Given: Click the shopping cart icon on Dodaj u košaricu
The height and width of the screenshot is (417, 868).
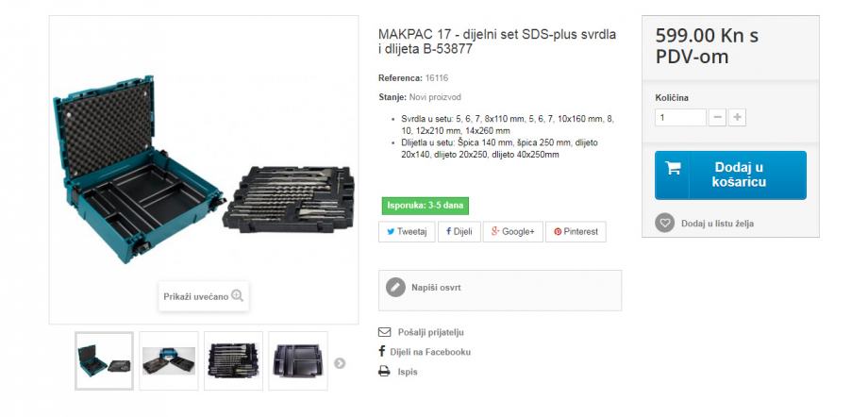Looking at the screenshot, I should (673, 168).
